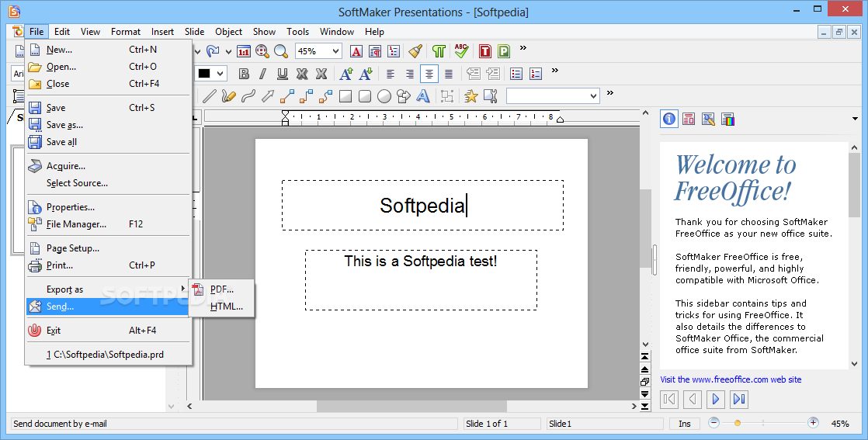Click the redo arrow icon
The image size is (868, 440).
(x=213, y=51)
